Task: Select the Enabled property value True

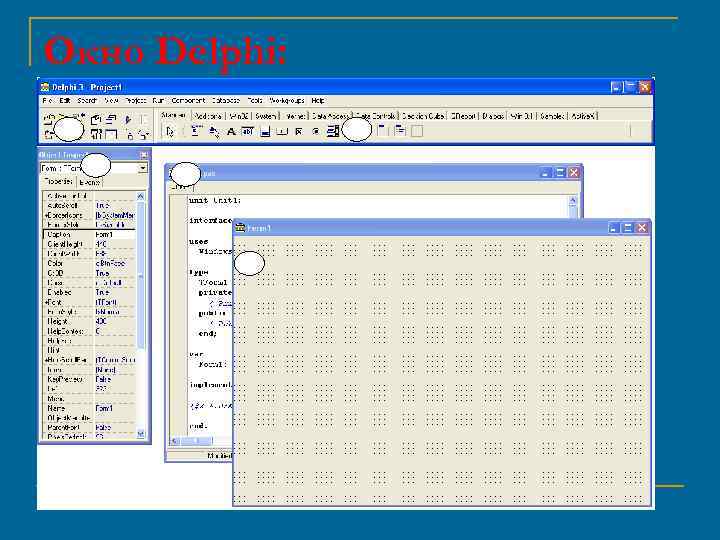Action: click(115, 292)
